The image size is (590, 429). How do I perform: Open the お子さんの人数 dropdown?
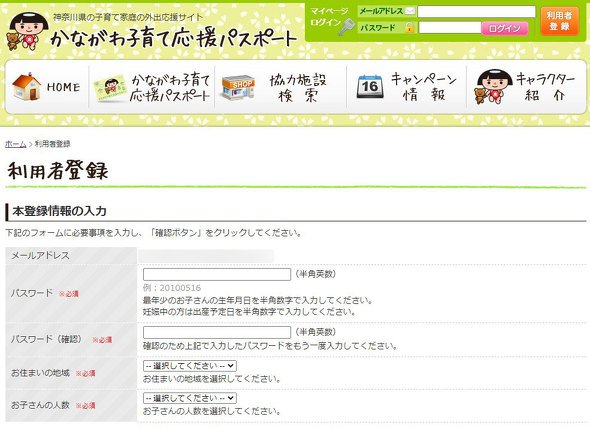[190, 398]
